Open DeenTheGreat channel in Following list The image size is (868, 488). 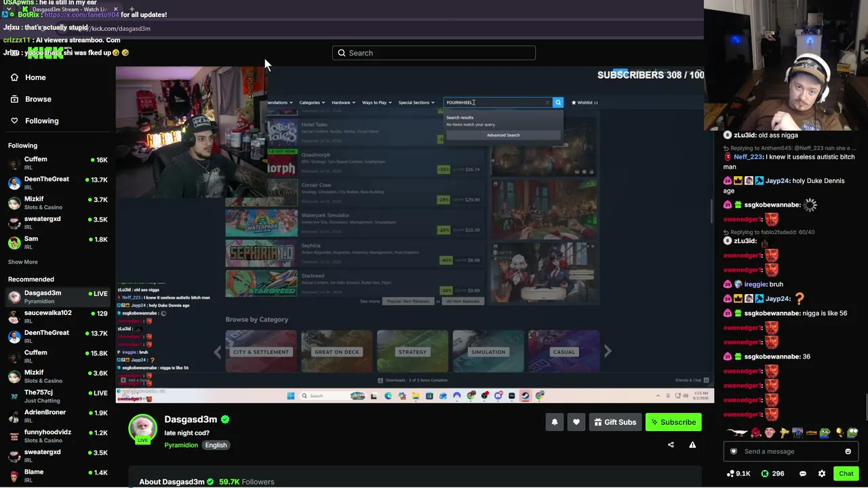(58, 183)
